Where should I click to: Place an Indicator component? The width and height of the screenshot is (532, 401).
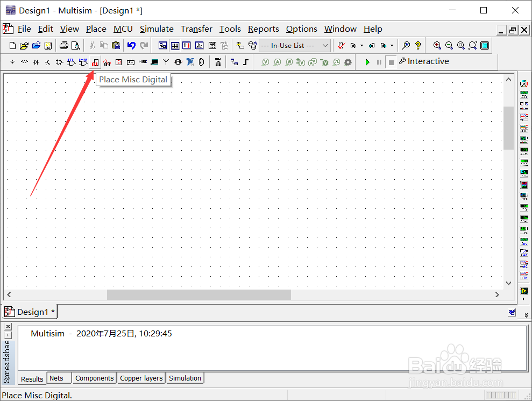pyautogui.click(x=119, y=62)
